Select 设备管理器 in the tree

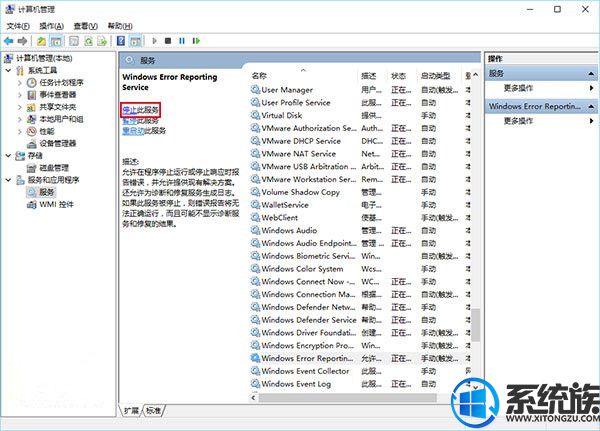pos(58,144)
